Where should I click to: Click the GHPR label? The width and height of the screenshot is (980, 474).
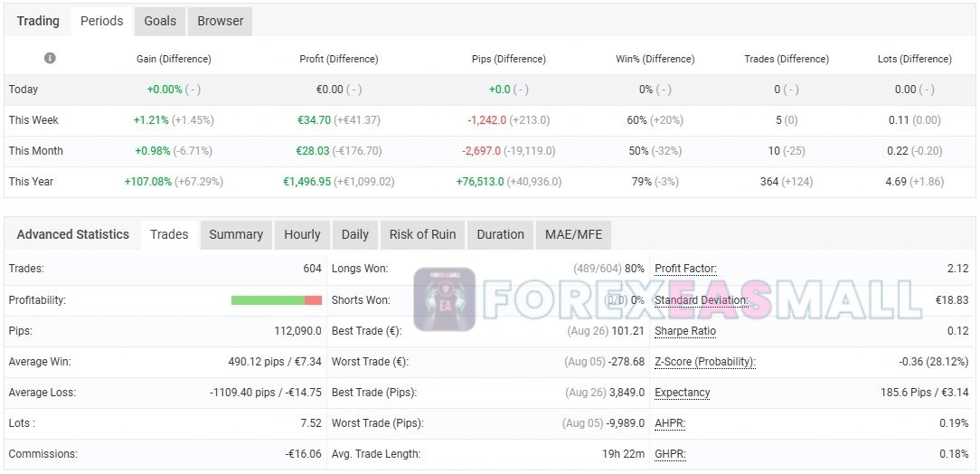click(670, 454)
